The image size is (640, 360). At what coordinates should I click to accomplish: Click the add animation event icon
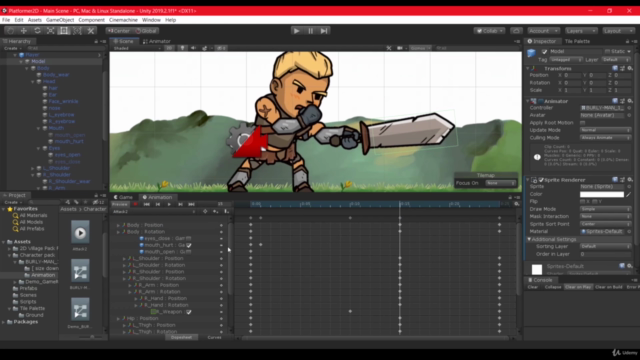tap(227, 211)
